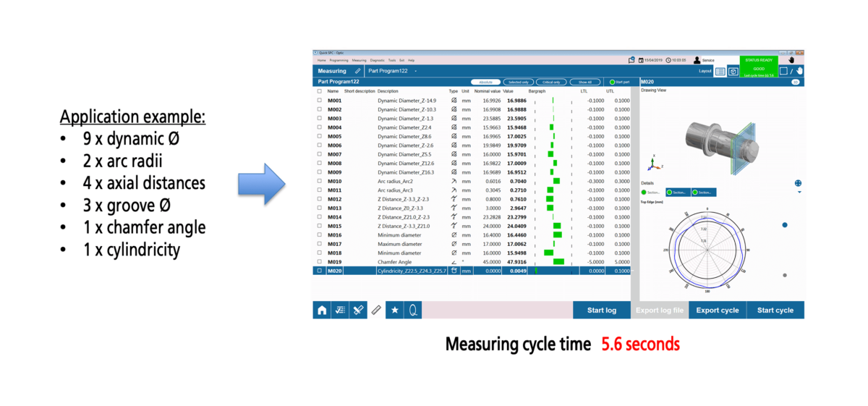Open the Diagnostic menu
Screen dimensions: 868x406
click(x=377, y=60)
